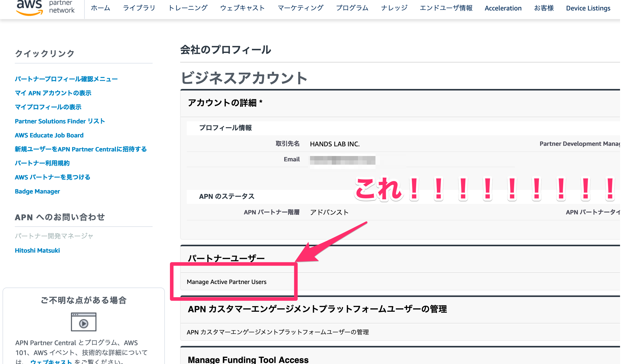The image size is (643, 364).
Task: Open 新規ユーザーをAPN Partner Centralに招待する link
Action: coord(81,149)
